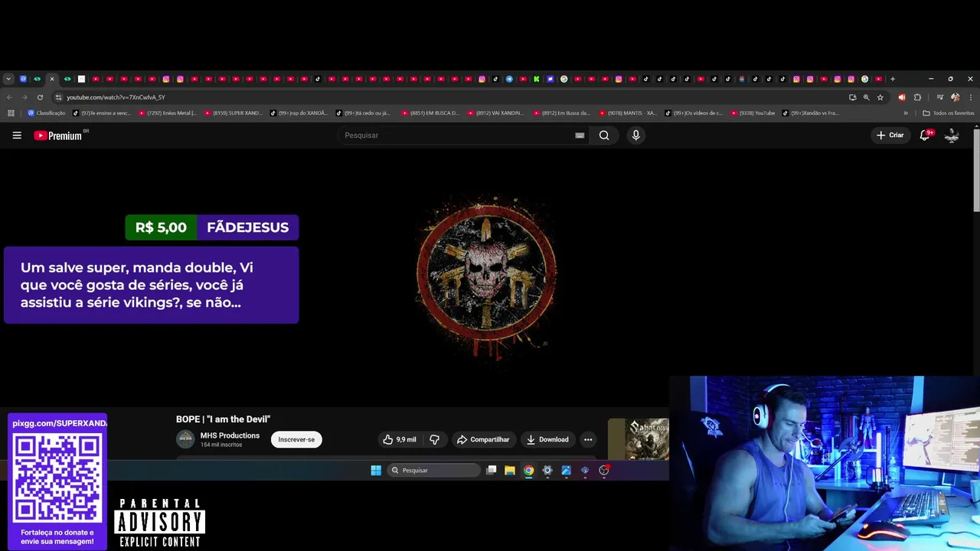This screenshot has width=980, height=551.
Task: Open the Todos os favoritos folder
Action: pyautogui.click(x=949, y=113)
